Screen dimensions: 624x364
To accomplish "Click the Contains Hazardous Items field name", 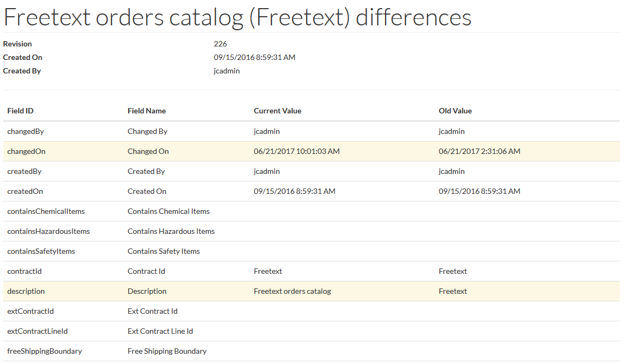I will click(x=171, y=231).
